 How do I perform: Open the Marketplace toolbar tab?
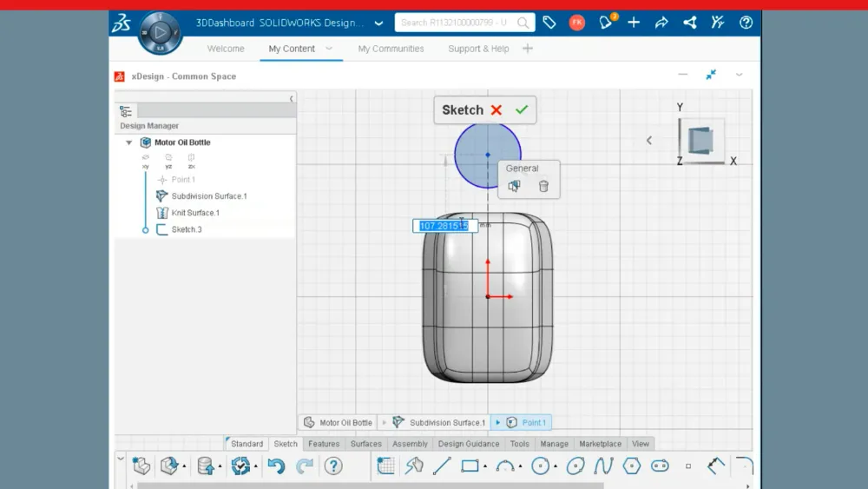click(600, 444)
